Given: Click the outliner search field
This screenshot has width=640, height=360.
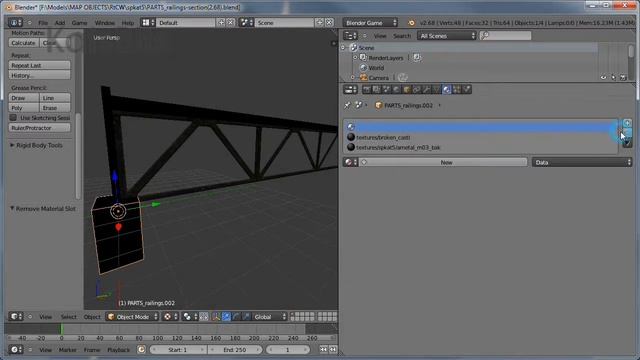Looking at the screenshot, I should (505, 36).
